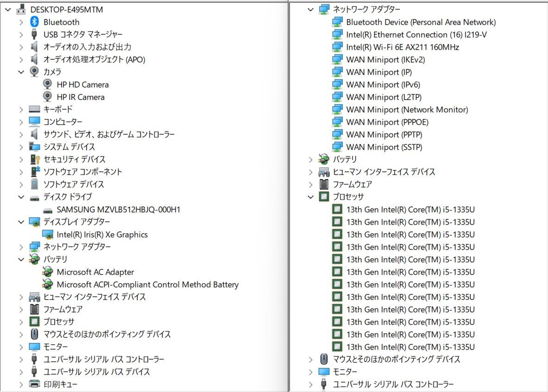Click the Microsoft AC Adapter battery icon
This screenshot has width=548, height=392.
coord(48,272)
